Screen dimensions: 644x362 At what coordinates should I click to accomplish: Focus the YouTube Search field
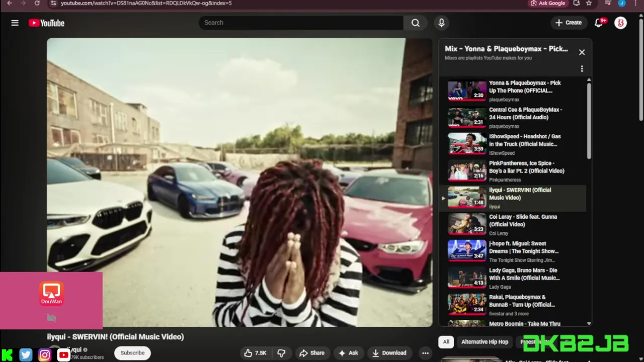[301, 23]
